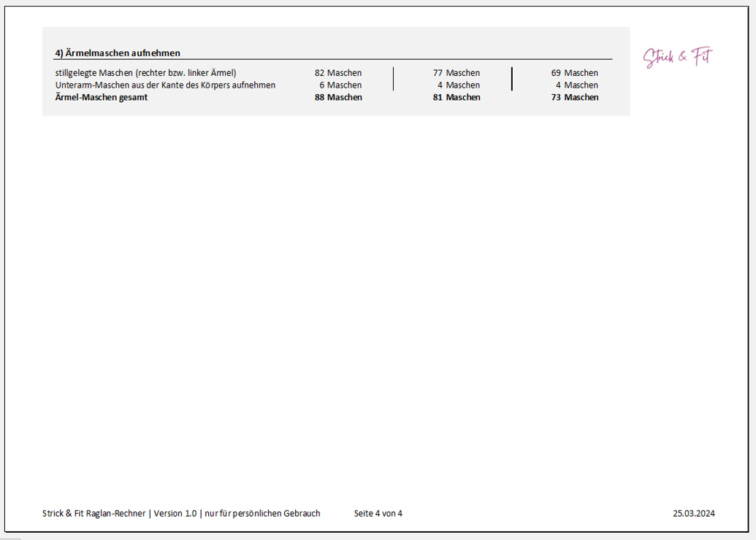This screenshot has height=540, width=756.
Task: Select the bold '73 Maschen' total
Action: coord(574,97)
